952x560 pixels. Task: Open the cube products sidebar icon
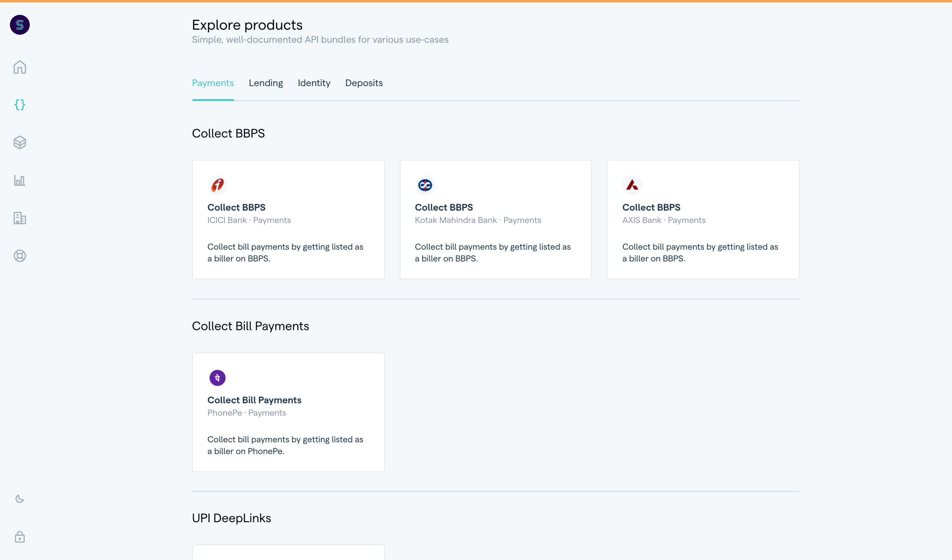pyautogui.click(x=20, y=142)
